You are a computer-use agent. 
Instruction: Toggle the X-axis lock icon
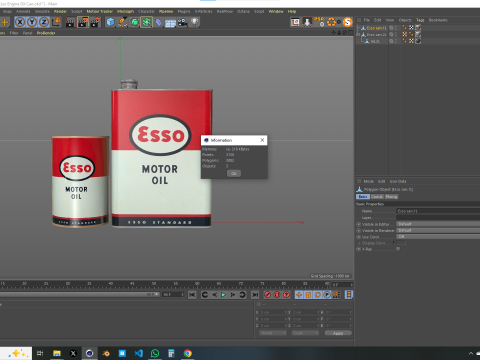click(20, 22)
